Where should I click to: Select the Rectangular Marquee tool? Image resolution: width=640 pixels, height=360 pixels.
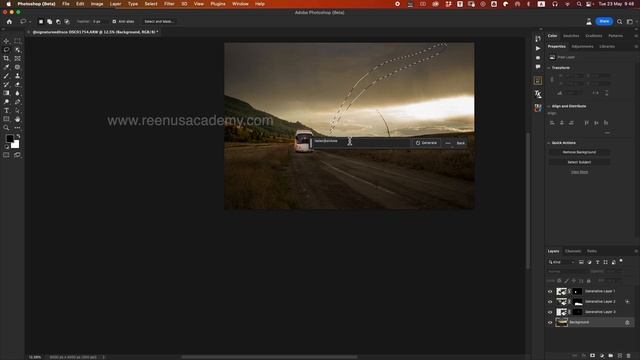[x=18, y=41]
